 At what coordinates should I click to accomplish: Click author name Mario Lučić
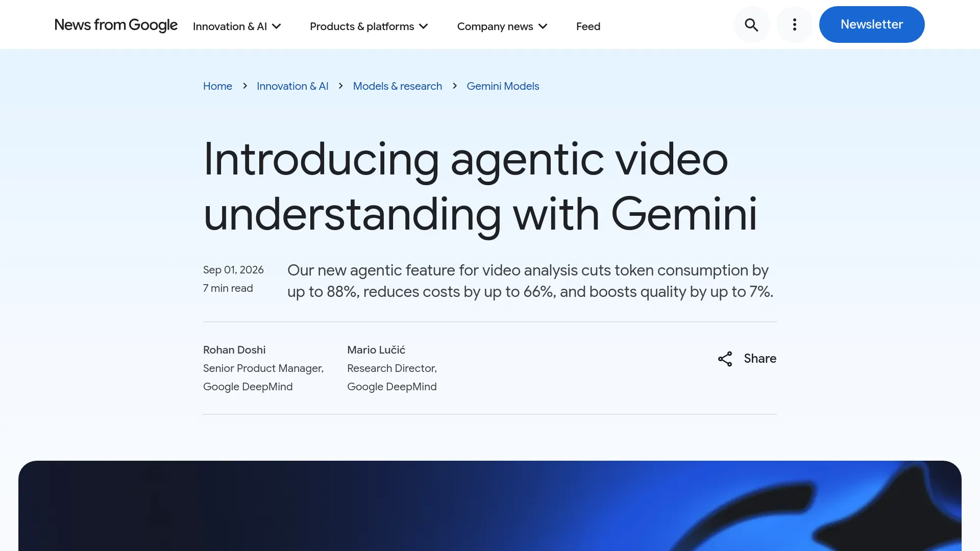coord(376,350)
